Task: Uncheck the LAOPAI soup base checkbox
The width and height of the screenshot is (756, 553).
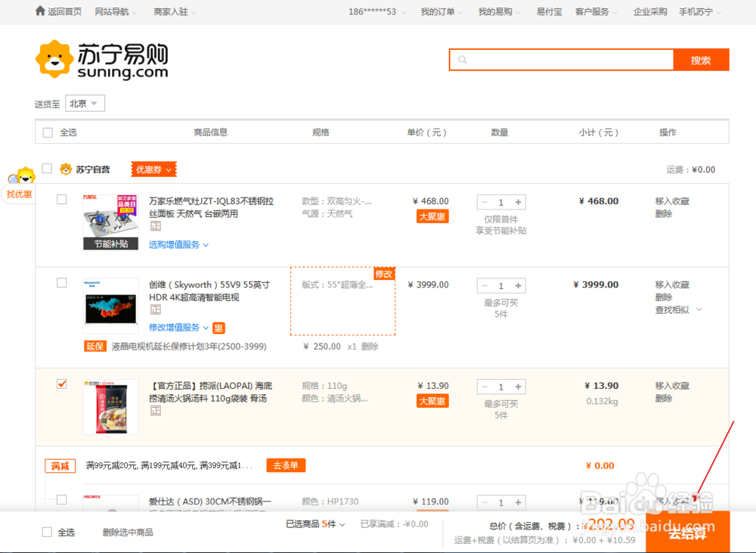Action: (x=62, y=384)
